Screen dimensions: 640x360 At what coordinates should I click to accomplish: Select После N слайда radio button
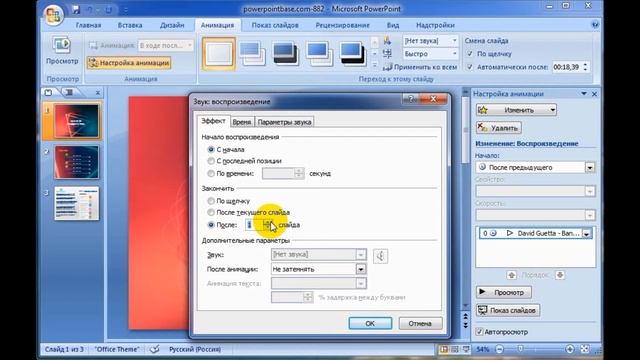[x=211, y=225]
